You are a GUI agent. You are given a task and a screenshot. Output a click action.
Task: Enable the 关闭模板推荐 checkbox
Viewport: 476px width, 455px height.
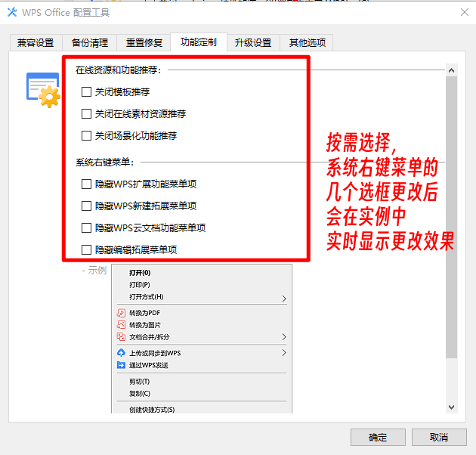[86, 92]
